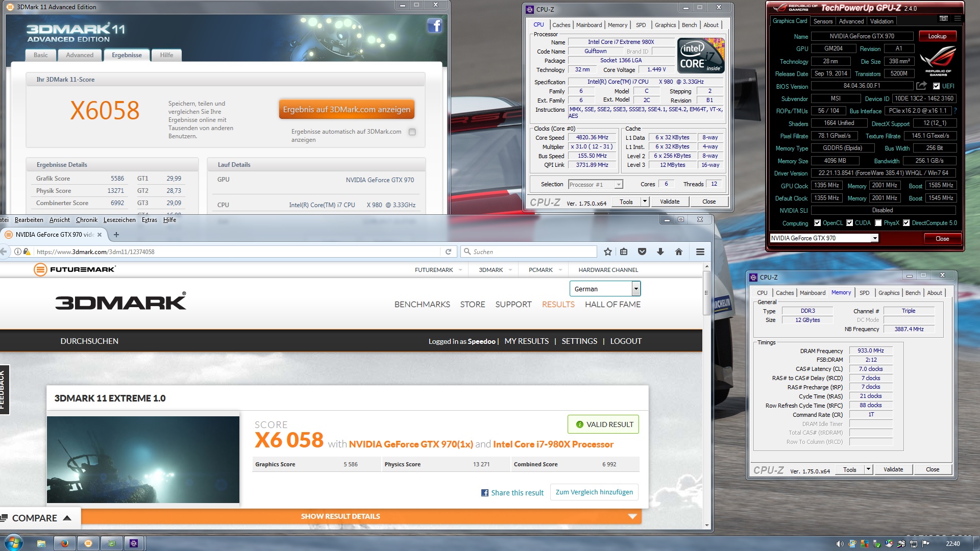Bookmark this page with the star icon
Viewport: 980px width, 551px height.
(x=607, y=252)
